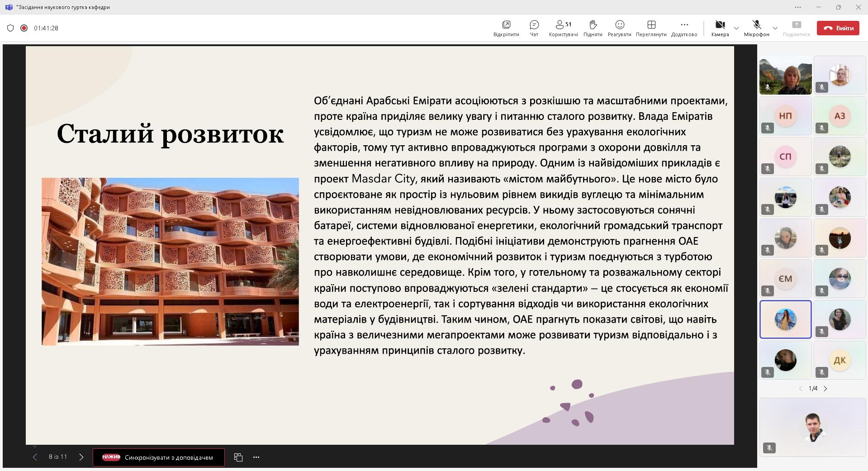The width and height of the screenshot is (868, 471).
Task: Click slide counter 8 із 11
Action: tap(58, 457)
